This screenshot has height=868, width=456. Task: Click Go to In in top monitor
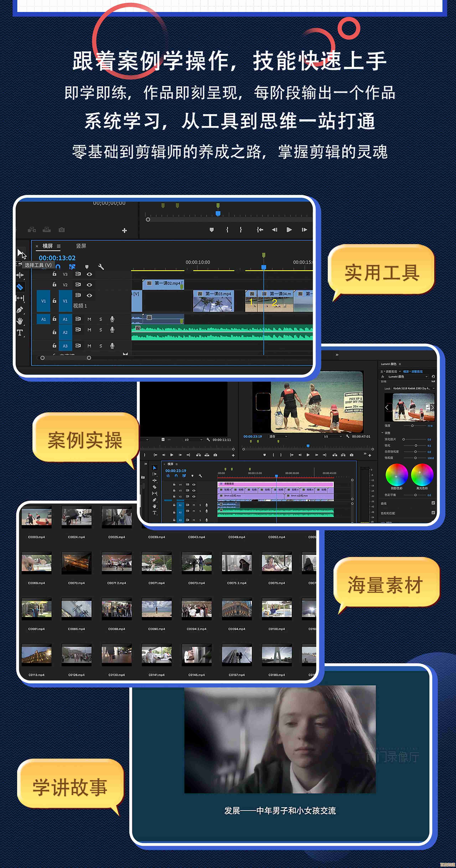click(x=260, y=230)
